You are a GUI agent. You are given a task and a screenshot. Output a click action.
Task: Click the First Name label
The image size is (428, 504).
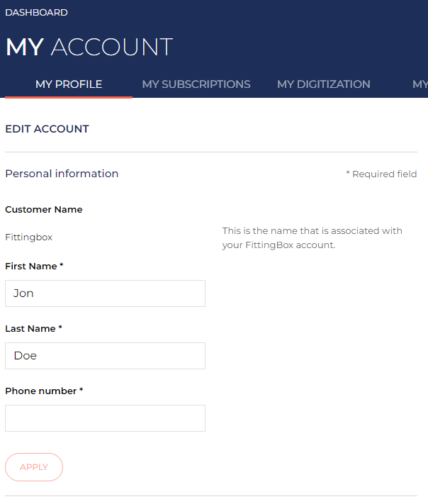[34, 267]
